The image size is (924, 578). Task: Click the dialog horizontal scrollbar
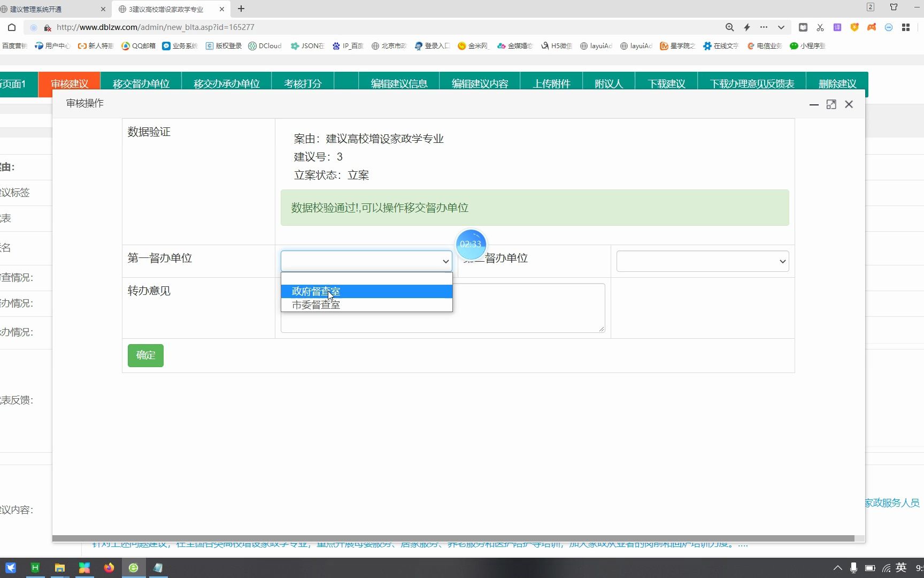click(453, 538)
